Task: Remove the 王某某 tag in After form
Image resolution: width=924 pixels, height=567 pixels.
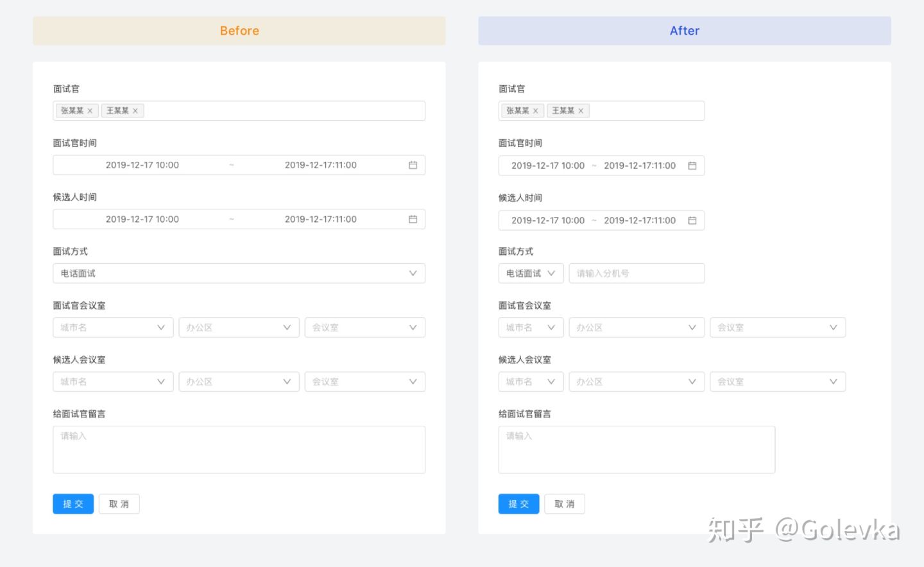Action: coord(581,110)
